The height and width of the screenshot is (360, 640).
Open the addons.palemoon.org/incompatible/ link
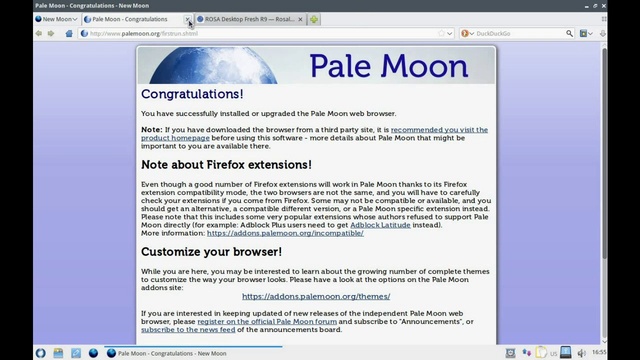[x=285, y=233]
